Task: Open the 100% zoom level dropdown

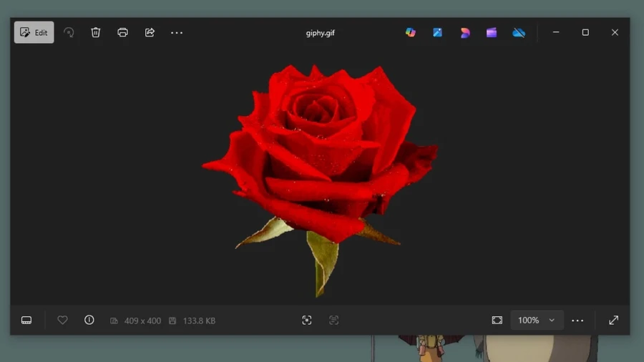Action: 537,320
